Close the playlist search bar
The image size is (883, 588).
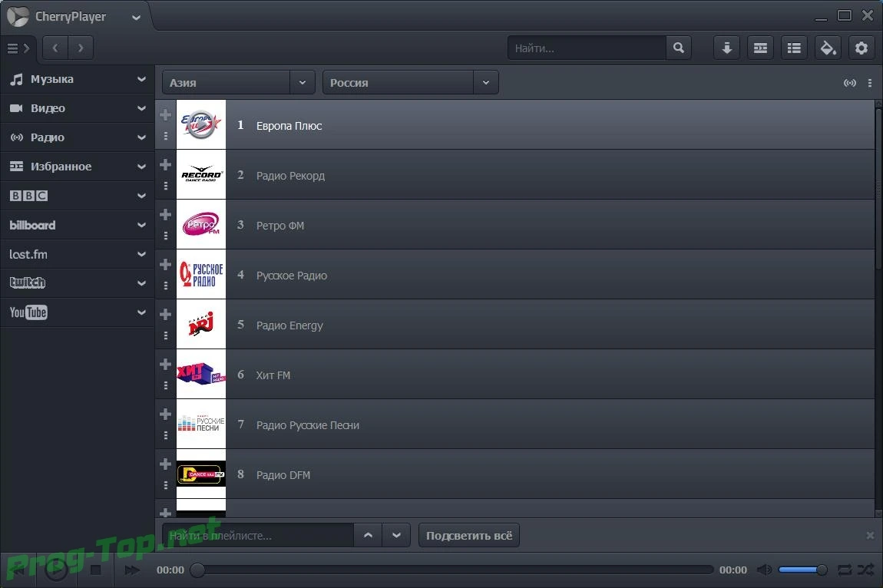tap(870, 536)
